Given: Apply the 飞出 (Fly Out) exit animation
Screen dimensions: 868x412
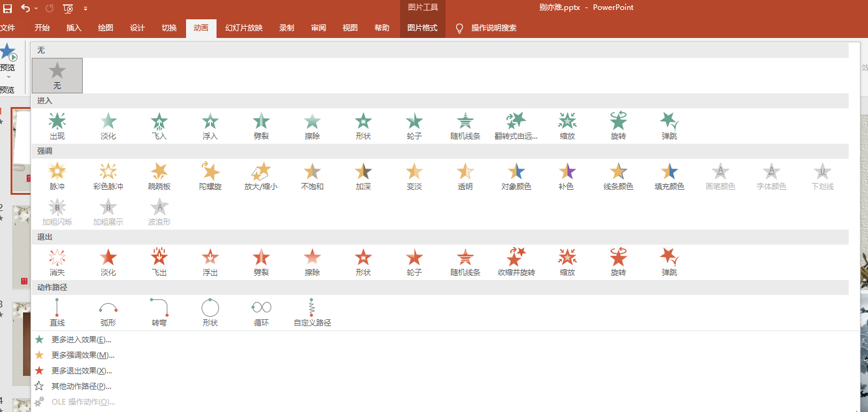Looking at the screenshot, I should click(159, 262).
